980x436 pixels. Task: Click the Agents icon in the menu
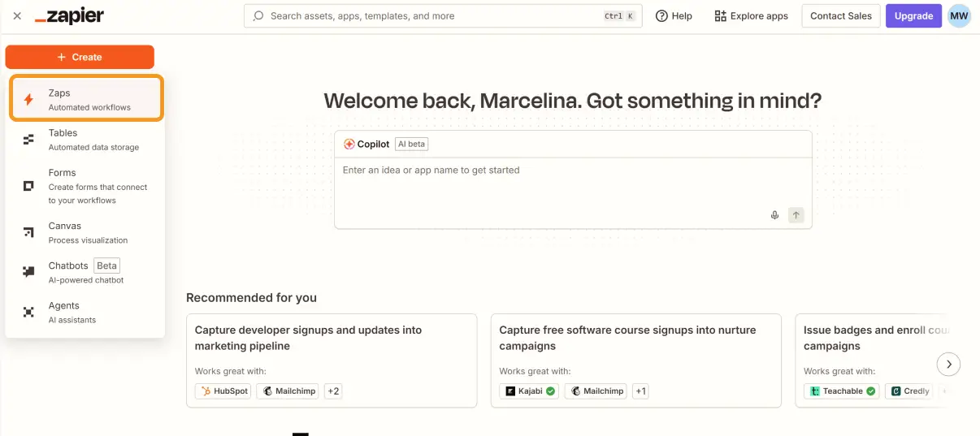pyautogui.click(x=28, y=312)
